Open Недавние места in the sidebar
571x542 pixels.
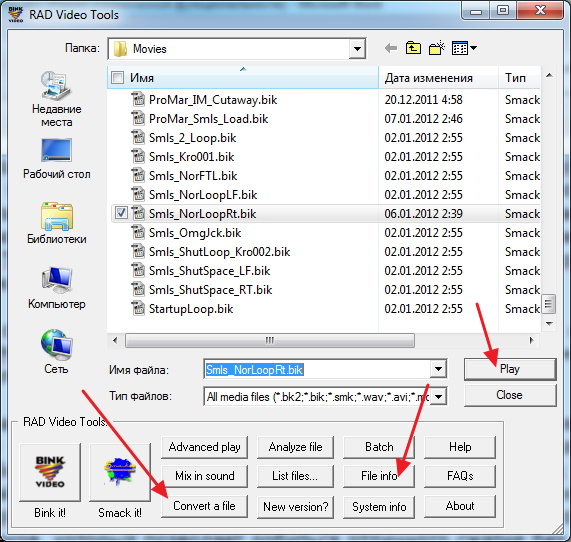[56, 99]
